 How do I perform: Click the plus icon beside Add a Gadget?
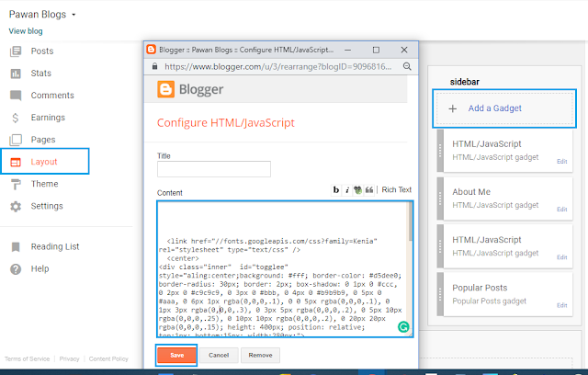453,108
